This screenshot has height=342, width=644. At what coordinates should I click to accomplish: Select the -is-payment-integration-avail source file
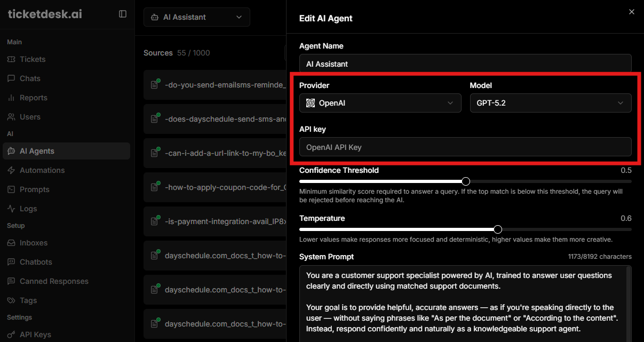224,221
